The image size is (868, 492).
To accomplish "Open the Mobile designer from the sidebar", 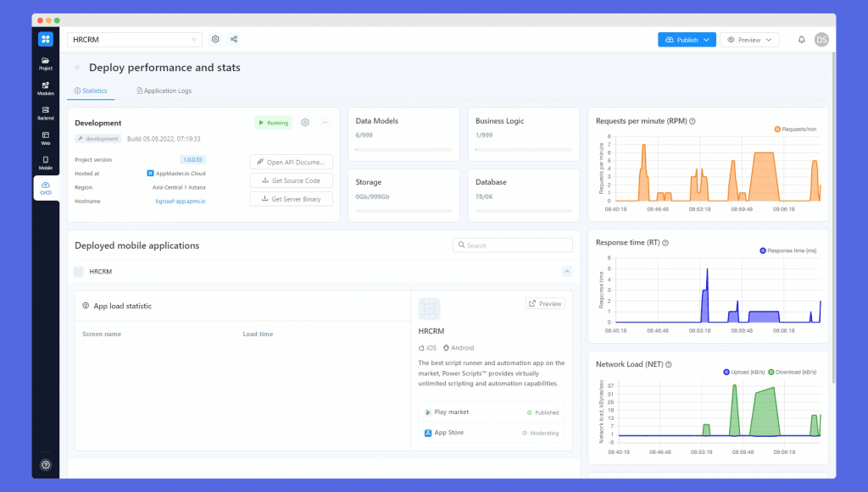I will [46, 163].
